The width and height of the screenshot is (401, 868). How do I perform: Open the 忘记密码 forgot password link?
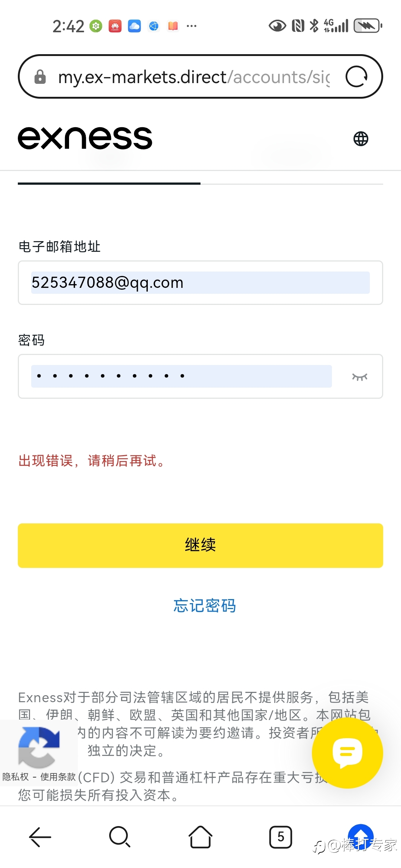click(205, 605)
